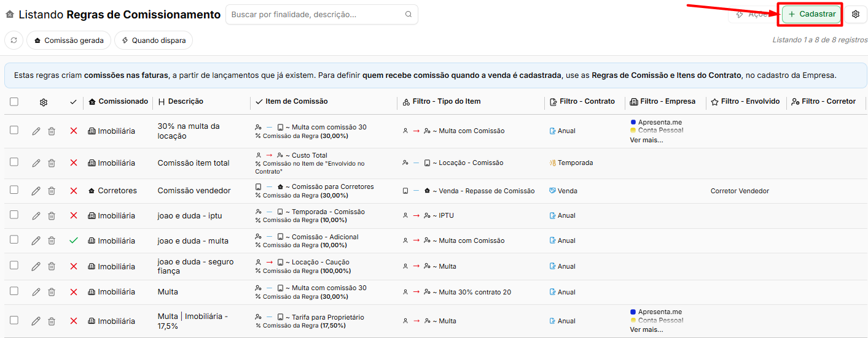868x338 pixels.
Task: Check the 'joao e duda - seguro fiança' row checkbox
Action: coord(14,266)
